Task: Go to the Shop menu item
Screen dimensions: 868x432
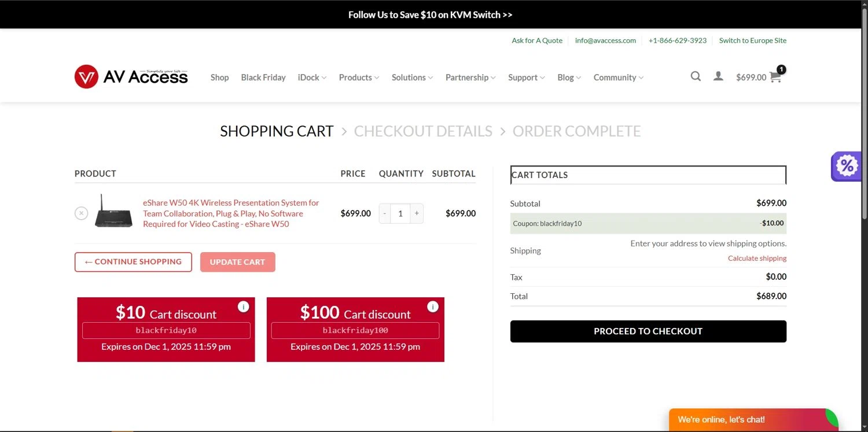Action: [219, 77]
